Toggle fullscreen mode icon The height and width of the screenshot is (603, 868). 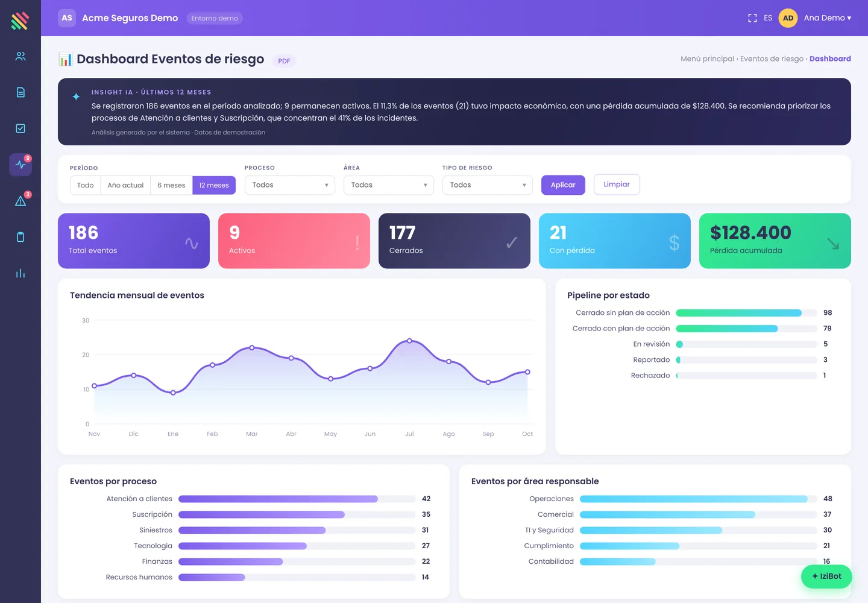tap(752, 18)
